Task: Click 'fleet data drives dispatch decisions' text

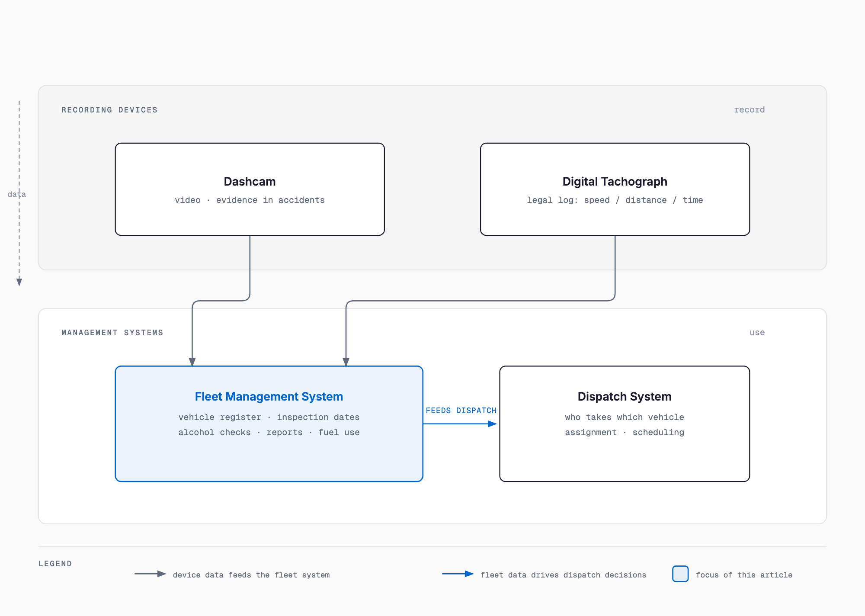Action: point(563,575)
